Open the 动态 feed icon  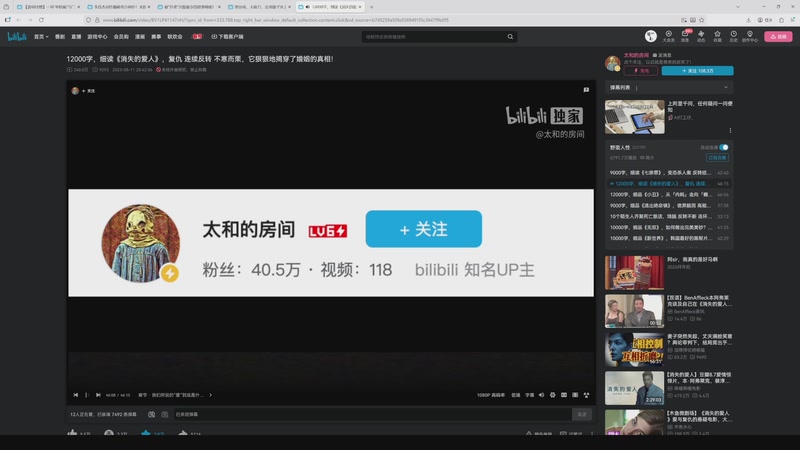click(701, 36)
